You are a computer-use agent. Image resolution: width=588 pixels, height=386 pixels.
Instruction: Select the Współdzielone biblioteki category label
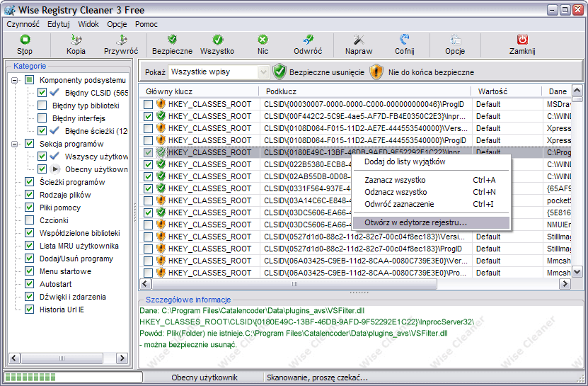coord(80,233)
